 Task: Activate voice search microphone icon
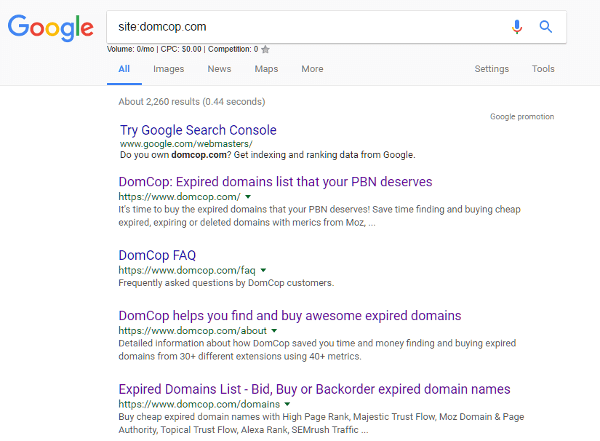click(x=517, y=27)
